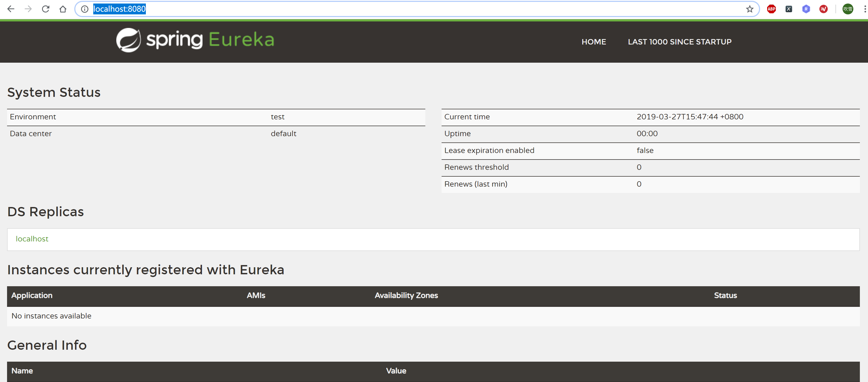Open the red EV extension icon
This screenshot has width=868, height=382.
[824, 9]
